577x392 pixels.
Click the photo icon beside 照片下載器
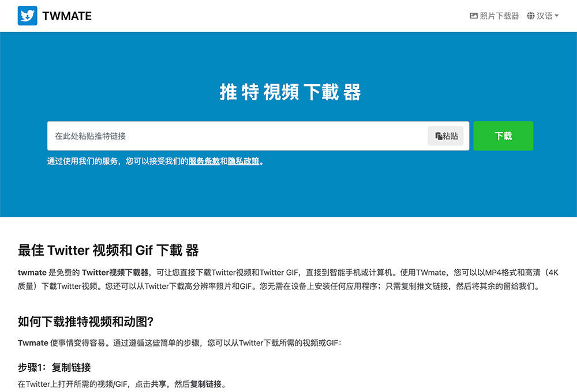click(x=474, y=16)
